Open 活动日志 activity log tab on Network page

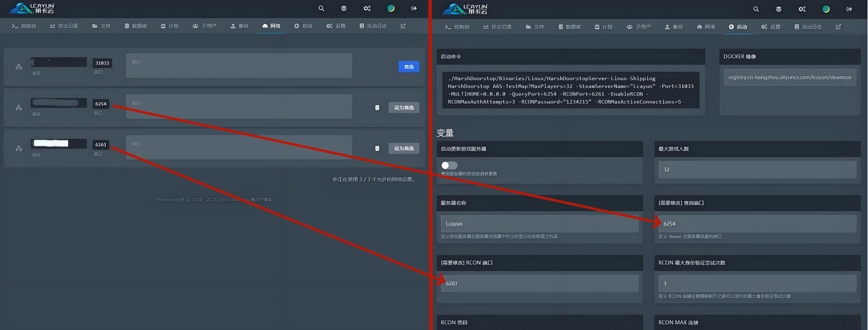pyautogui.click(x=373, y=26)
